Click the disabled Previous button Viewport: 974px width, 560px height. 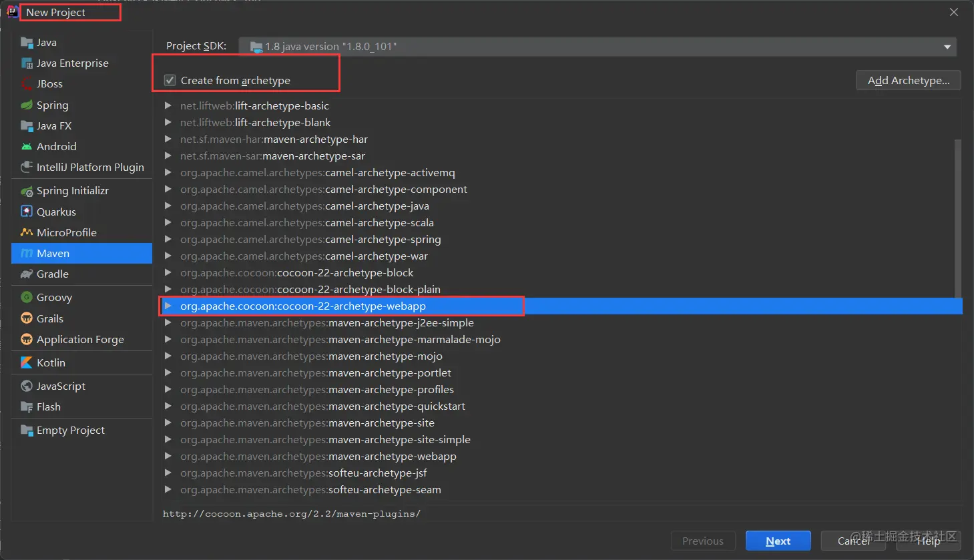703,541
